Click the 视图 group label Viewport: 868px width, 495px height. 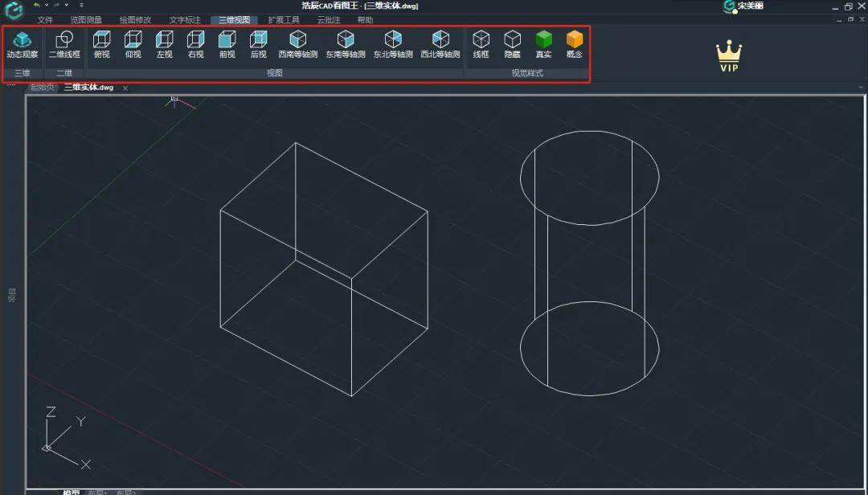[x=275, y=73]
